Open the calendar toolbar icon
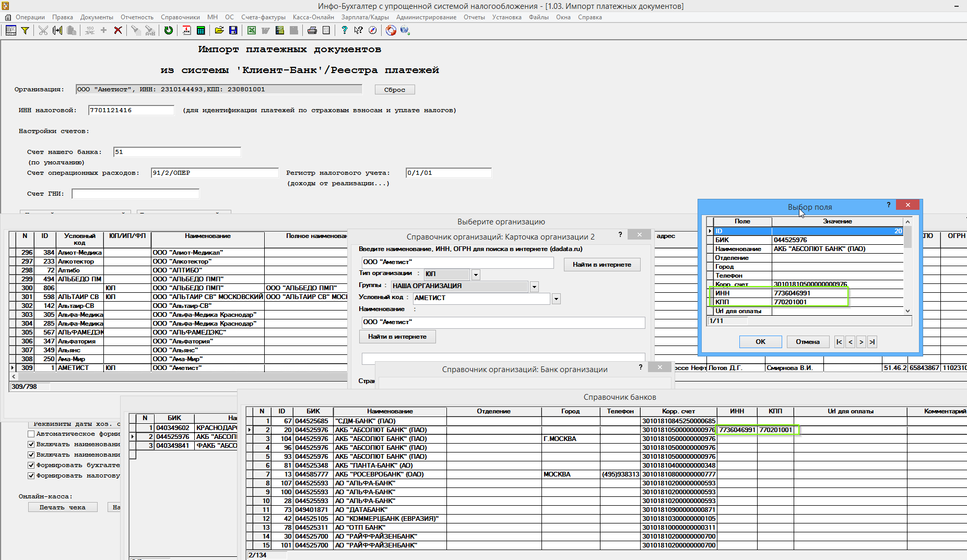This screenshot has height=560, width=967. click(x=186, y=30)
